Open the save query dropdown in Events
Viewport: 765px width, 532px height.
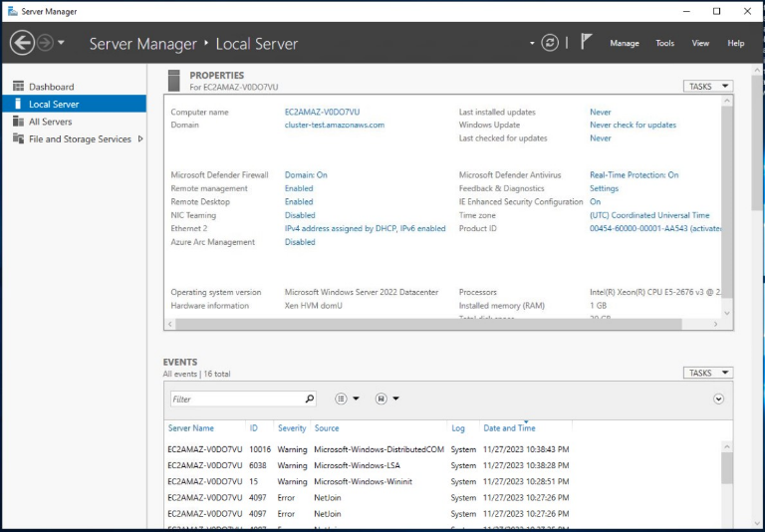(x=387, y=399)
